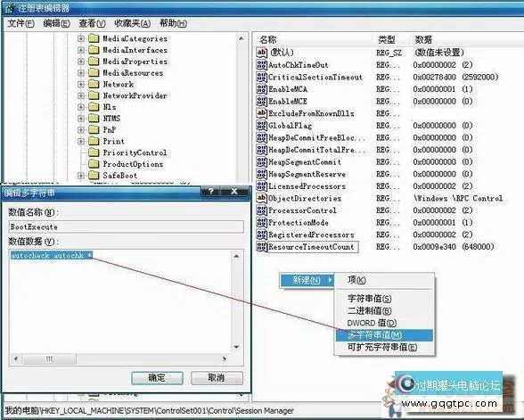This screenshot has width=524, height=420.
Task: Open the 收藏夹(A) menu
Action: 132,23
